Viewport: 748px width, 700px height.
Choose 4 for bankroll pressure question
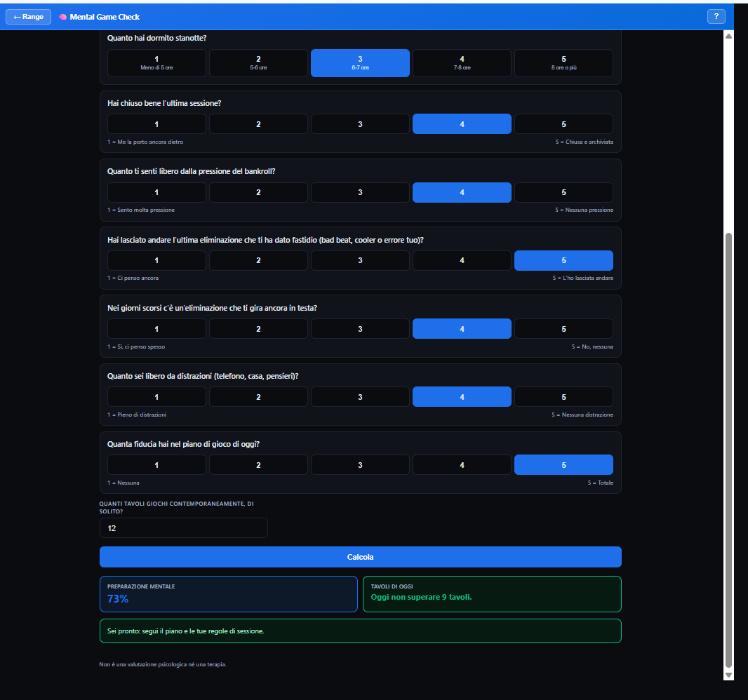tap(462, 192)
